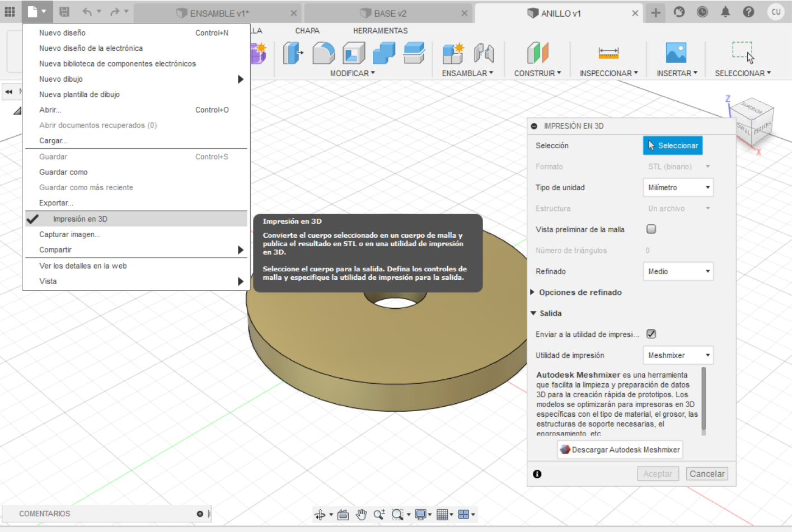Click the Fit zoom window icon
The image size is (792, 532).
(397, 515)
